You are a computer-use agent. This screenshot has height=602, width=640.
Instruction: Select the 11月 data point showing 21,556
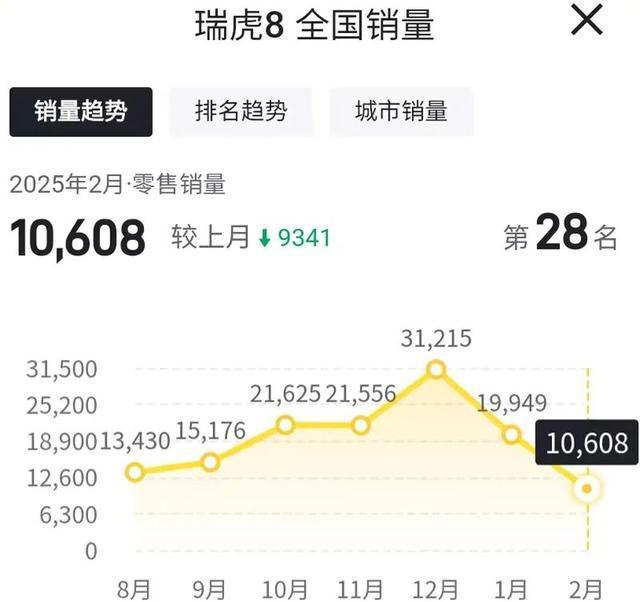pos(361,426)
